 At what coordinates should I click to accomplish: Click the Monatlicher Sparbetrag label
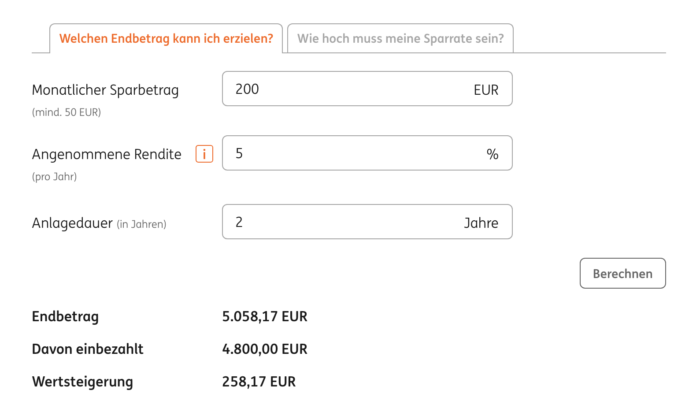(105, 90)
